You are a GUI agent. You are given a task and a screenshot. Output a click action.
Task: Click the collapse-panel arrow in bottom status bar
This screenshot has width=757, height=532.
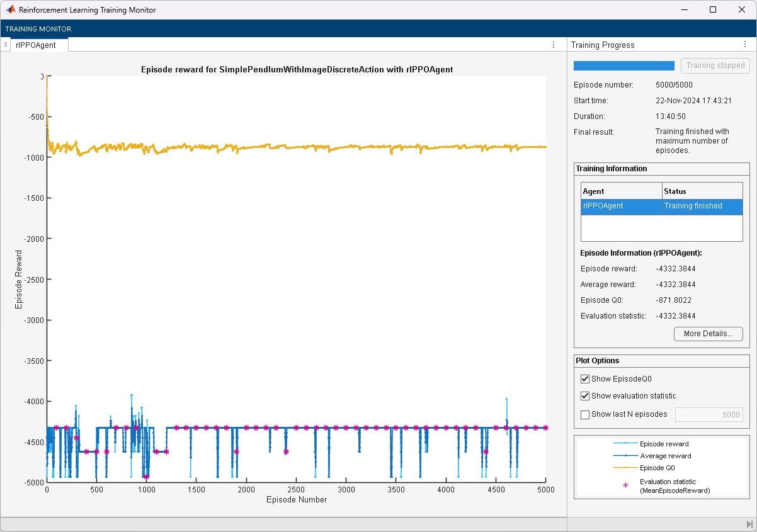pyautogui.click(x=749, y=524)
